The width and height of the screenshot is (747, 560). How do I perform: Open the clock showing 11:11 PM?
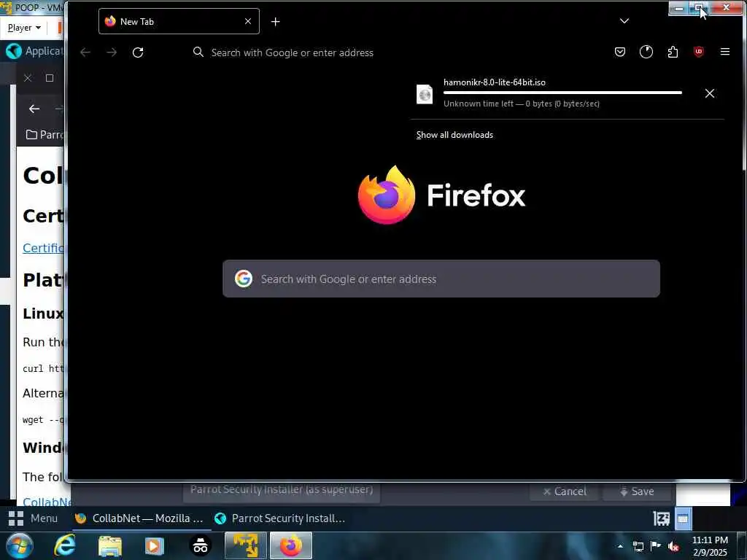coord(710,546)
